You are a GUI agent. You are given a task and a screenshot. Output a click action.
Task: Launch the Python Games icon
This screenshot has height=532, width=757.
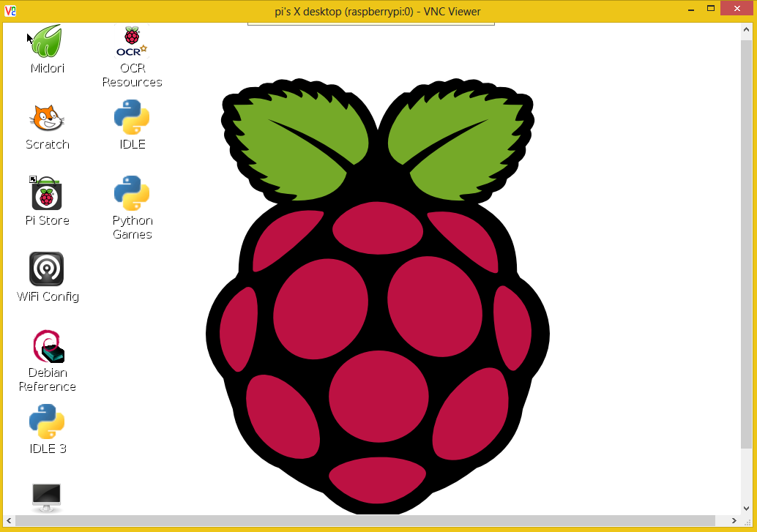(x=132, y=193)
